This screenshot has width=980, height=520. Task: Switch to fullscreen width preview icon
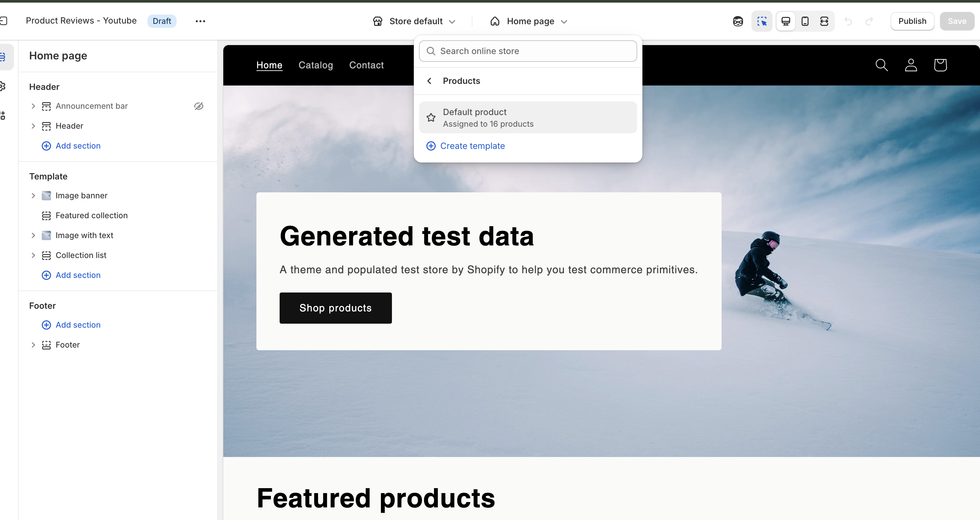pos(824,21)
